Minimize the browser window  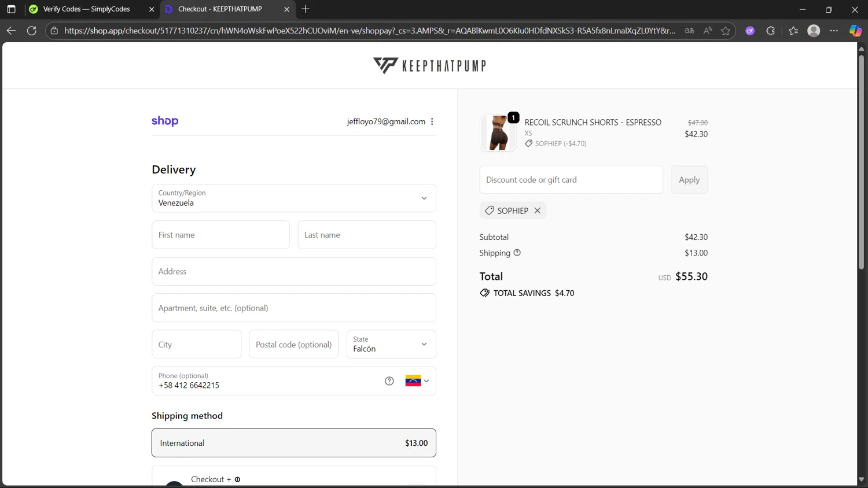pyautogui.click(x=802, y=9)
